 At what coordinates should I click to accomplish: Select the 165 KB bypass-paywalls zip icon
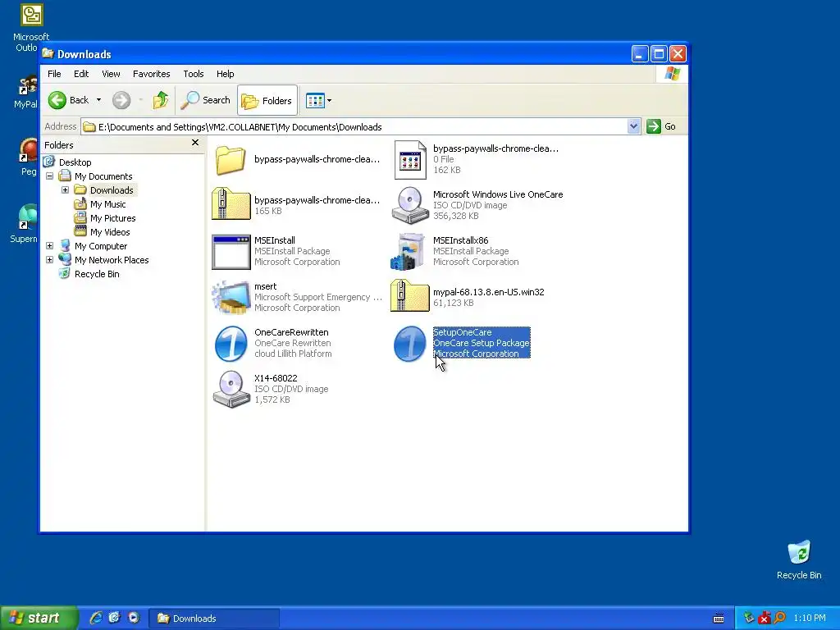point(231,204)
